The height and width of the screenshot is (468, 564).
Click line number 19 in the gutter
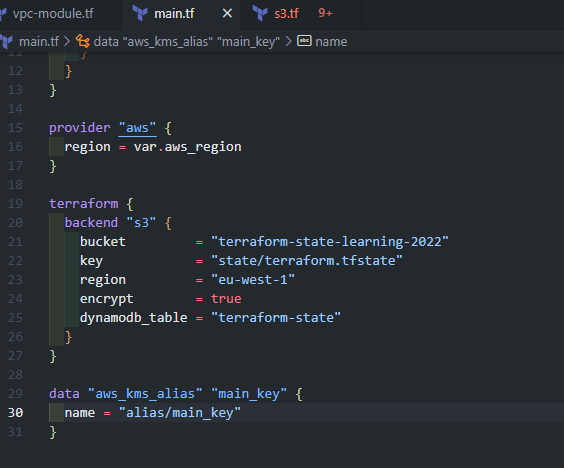[15, 204]
